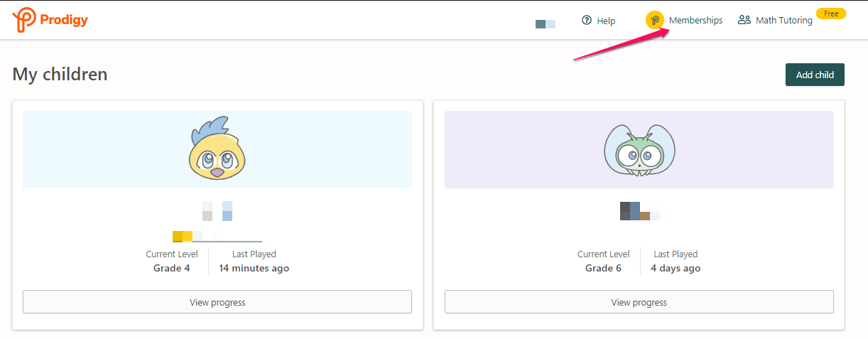Open Memberships in the top navigation
Image resolution: width=868 pixels, height=339 pixels.
pyautogui.click(x=684, y=21)
